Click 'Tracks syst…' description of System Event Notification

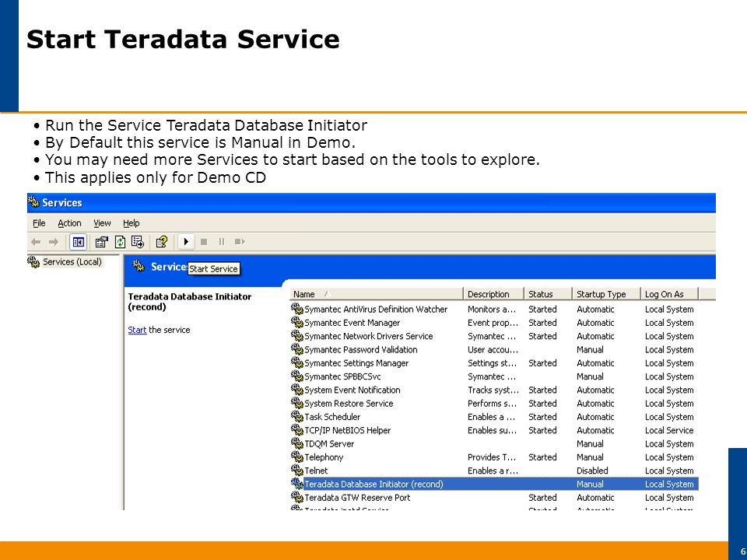tap(493, 390)
